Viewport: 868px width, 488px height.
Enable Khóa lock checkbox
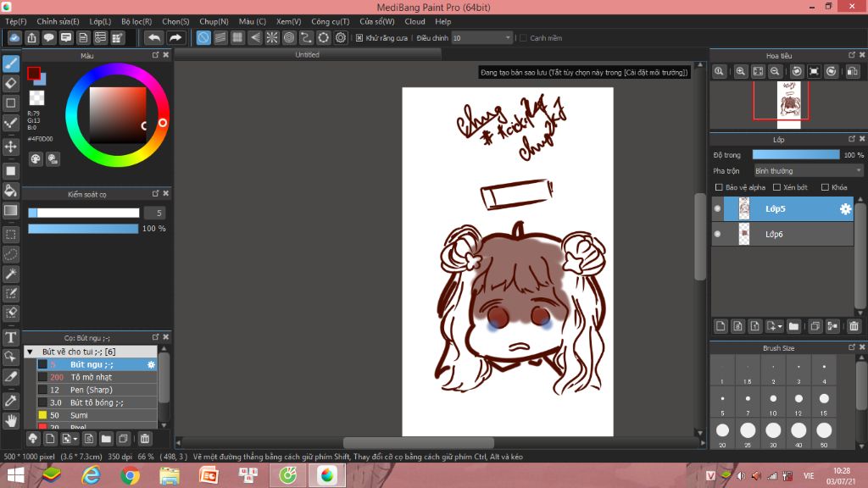pos(825,187)
